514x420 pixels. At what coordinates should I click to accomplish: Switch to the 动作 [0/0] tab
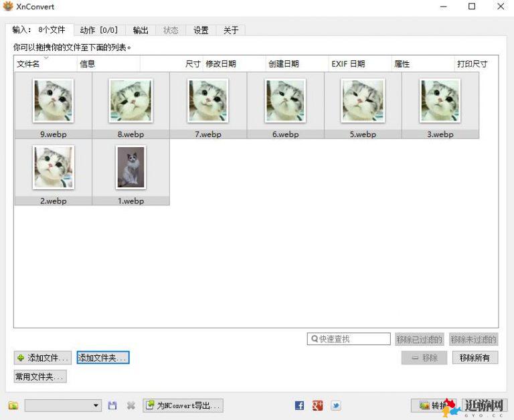(x=98, y=30)
